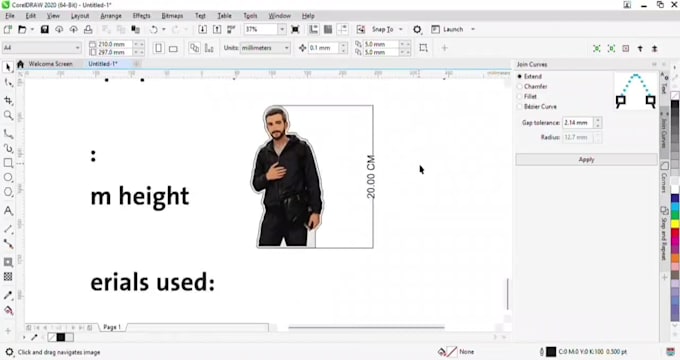680x360 pixels.
Task: Toggle Show guidelines icon
Action: click(343, 29)
